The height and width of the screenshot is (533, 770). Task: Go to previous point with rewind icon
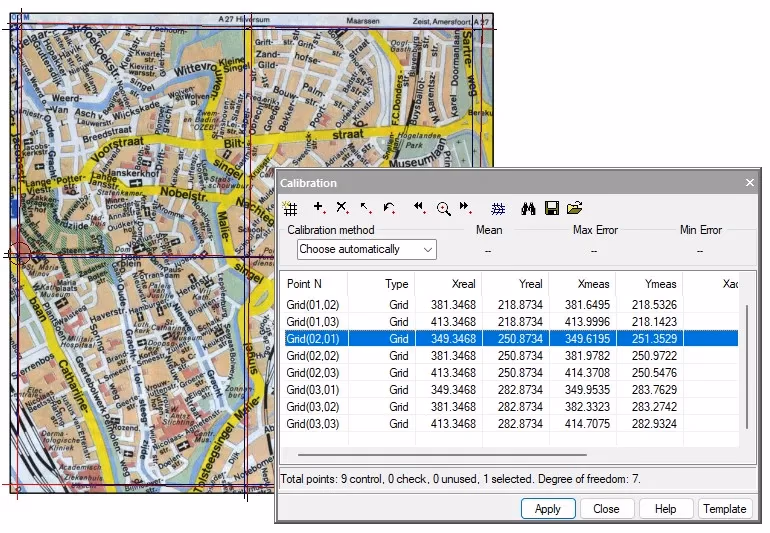(x=419, y=208)
